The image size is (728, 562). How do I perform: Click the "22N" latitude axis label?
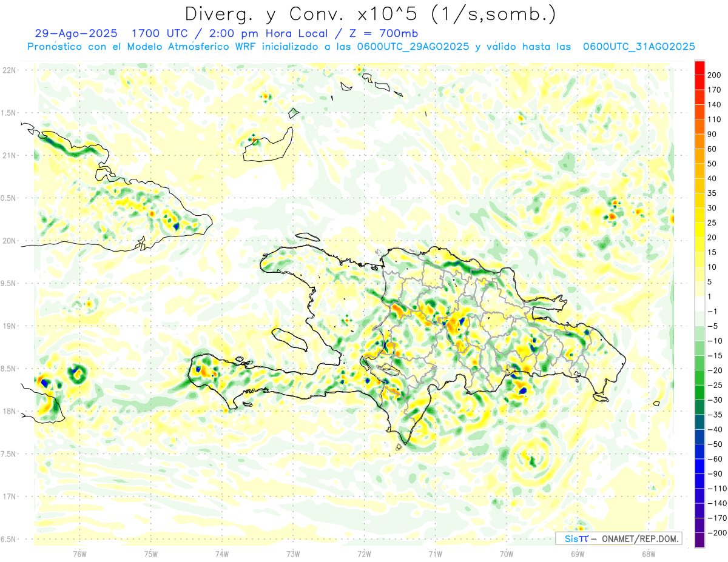(9, 70)
